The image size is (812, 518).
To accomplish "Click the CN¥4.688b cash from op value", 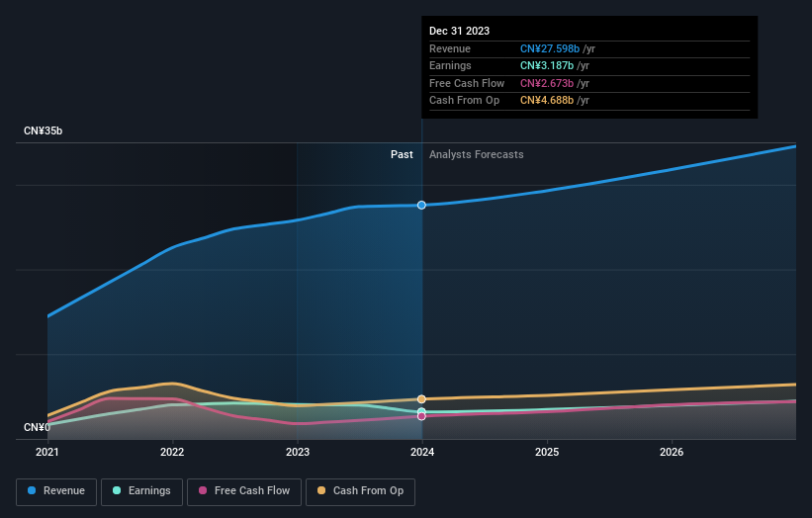I will (x=546, y=101).
